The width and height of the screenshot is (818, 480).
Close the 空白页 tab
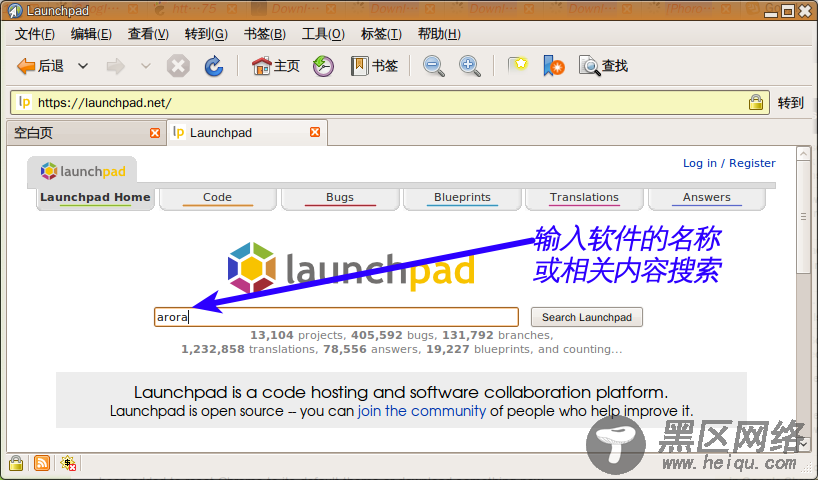[x=155, y=133]
